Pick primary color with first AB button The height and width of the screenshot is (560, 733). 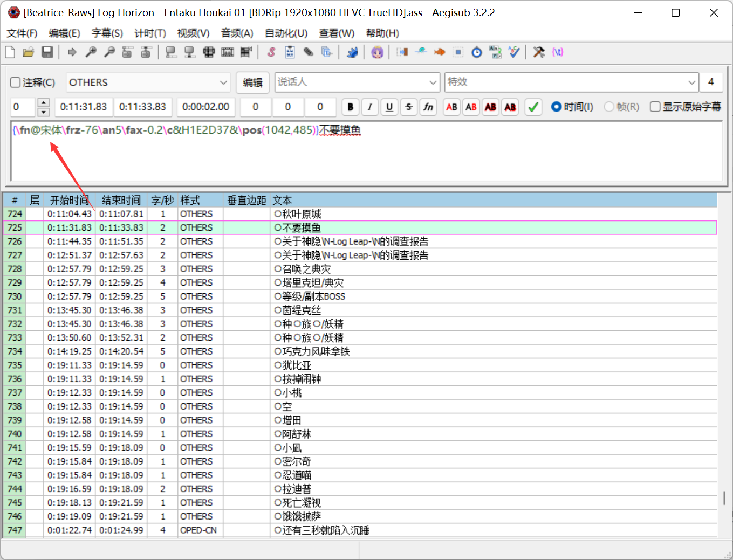coord(452,107)
